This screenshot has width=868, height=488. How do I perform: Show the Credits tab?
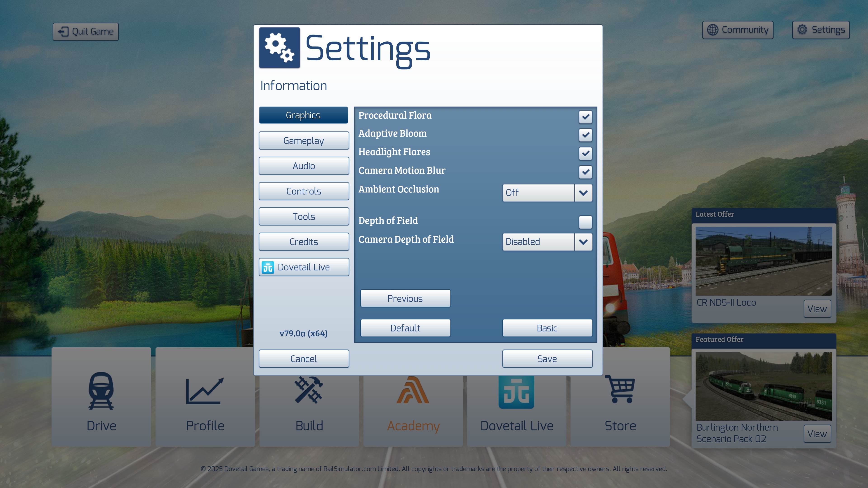point(304,242)
